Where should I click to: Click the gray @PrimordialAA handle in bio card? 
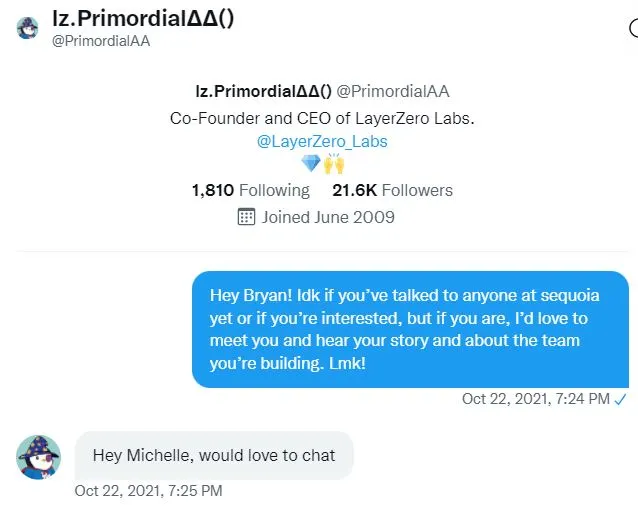pos(393,91)
